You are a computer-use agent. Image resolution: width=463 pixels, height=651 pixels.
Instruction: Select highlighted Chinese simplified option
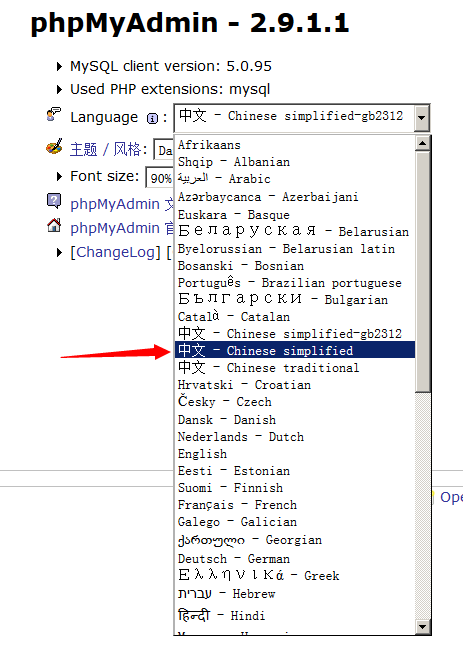pos(295,350)
